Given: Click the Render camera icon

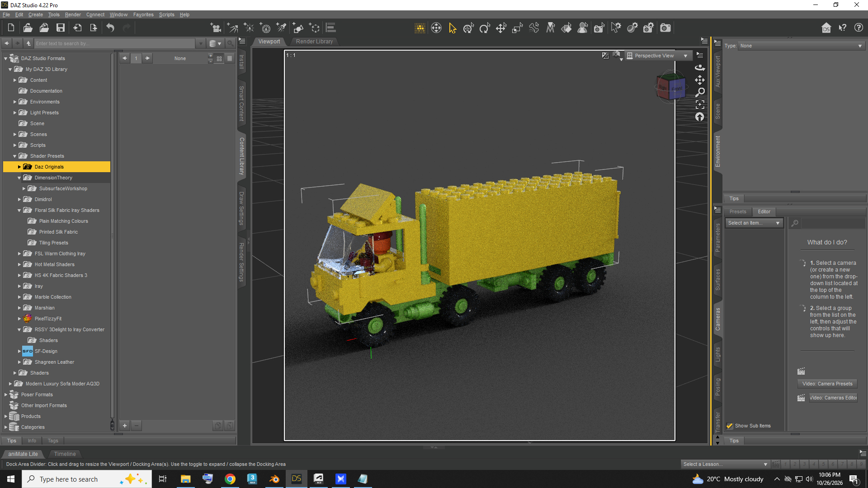Looking at the screenshot, I should 665,28.
